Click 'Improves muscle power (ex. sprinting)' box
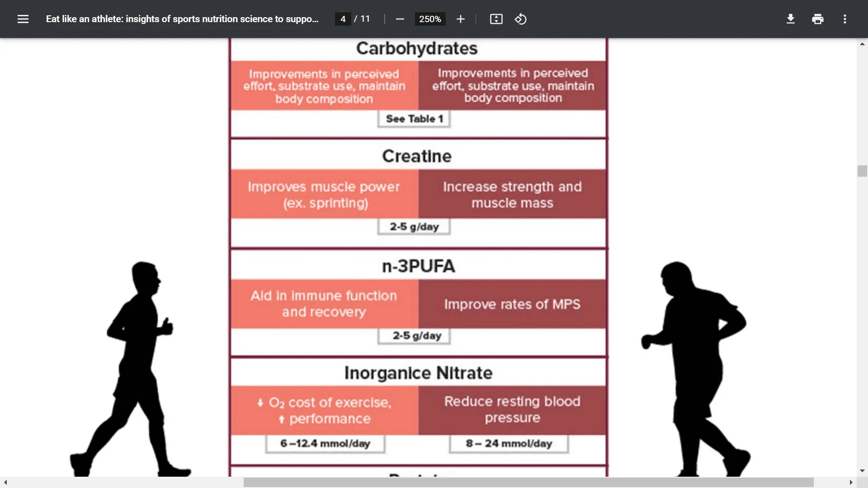Image resolution: width=868 pixels, height=488 pixels. click(325, 194)
